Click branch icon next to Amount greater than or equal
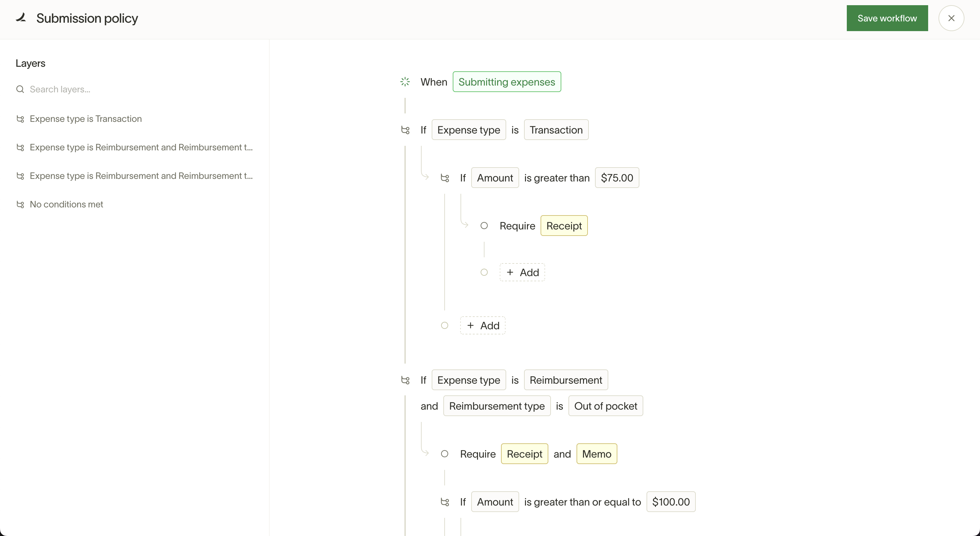 click(x=445, y=502)
